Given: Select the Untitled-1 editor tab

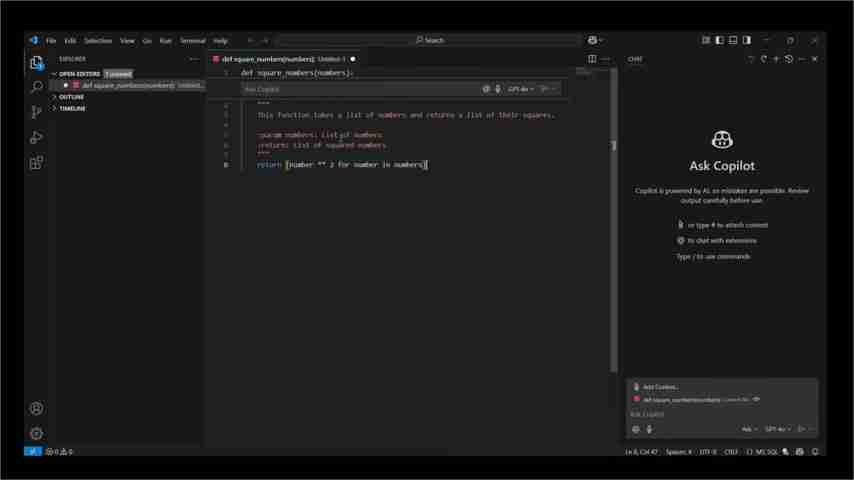Looking at the screenshot, I should (284, 59).
